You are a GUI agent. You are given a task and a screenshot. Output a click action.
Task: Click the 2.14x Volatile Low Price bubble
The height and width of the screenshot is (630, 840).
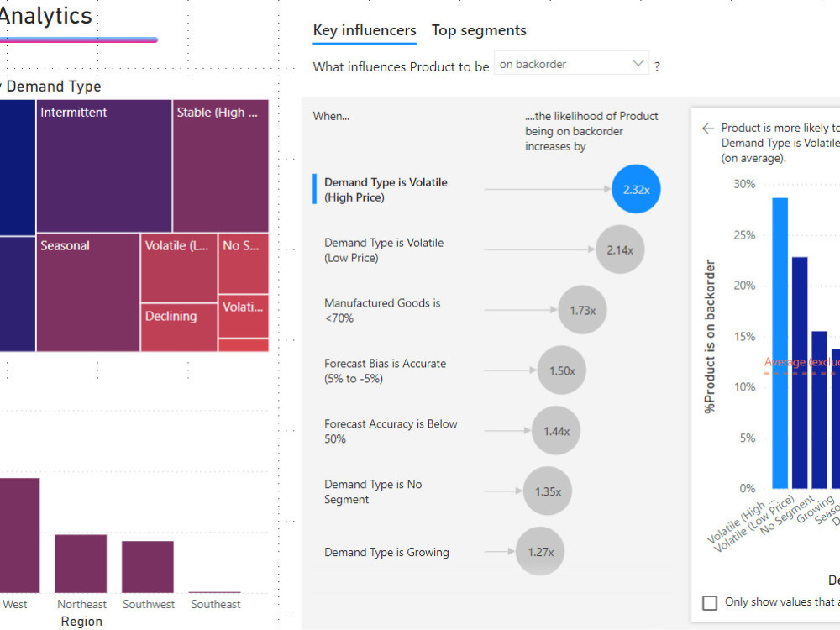(x=620, y=249)
